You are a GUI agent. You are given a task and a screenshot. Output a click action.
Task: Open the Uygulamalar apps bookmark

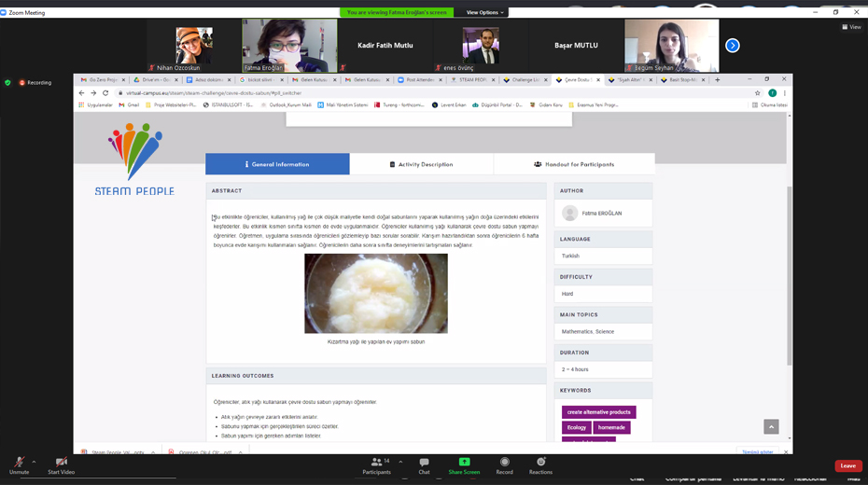(x=95, y=104)
